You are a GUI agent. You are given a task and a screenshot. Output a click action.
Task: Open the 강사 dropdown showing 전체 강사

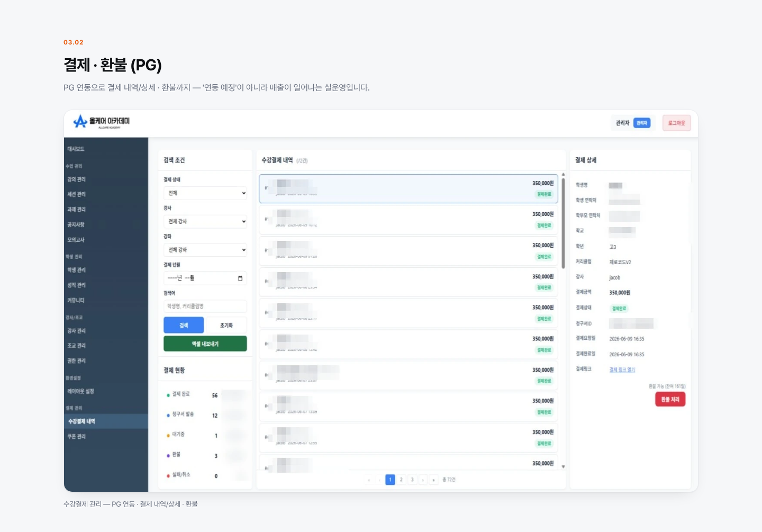click(205, 222)
